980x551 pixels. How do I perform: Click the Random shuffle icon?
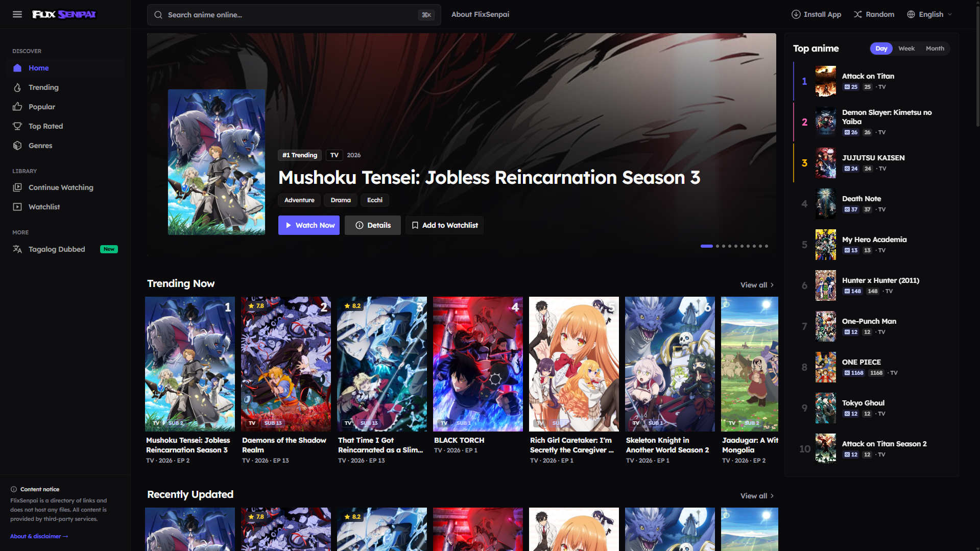[x=858, y=14]
